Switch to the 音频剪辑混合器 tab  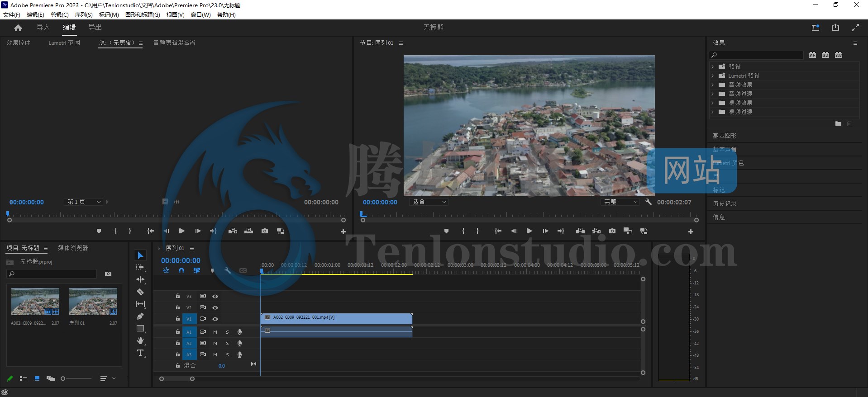pyautogui.click(x=174, y=43)
